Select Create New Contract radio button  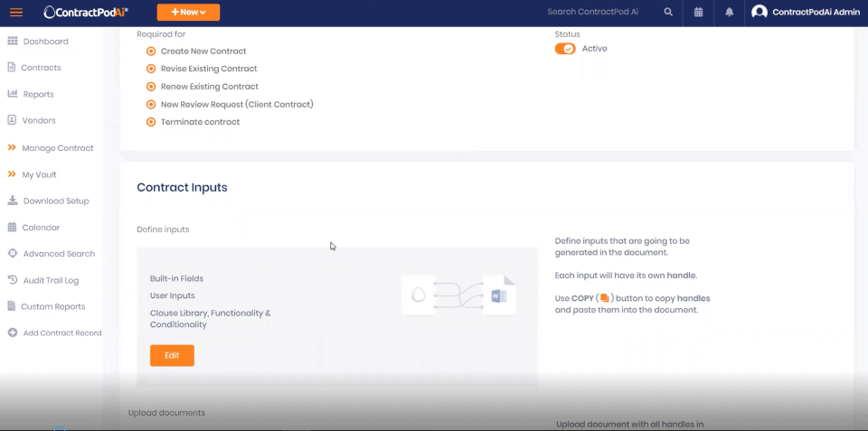point(151,52)
